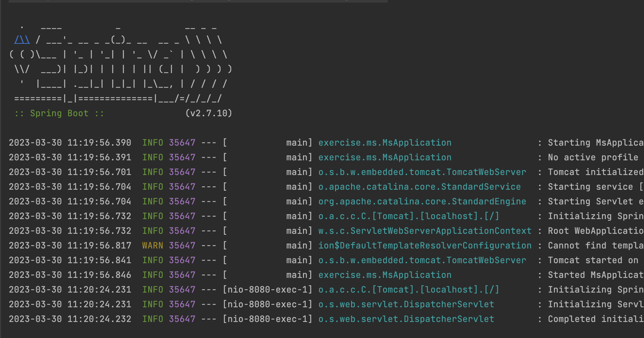Click the 'Starting service [' message
The image size is (644, 338).
596,187
